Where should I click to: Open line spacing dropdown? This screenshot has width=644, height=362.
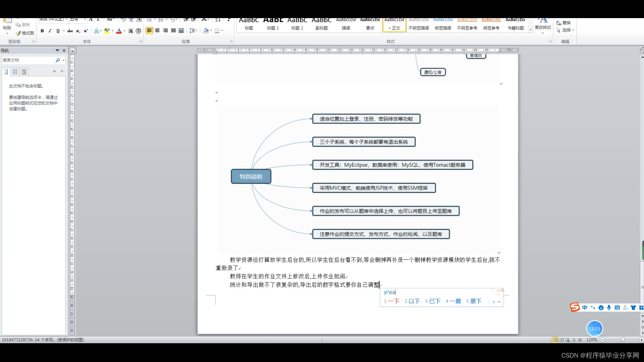pos(194,31)
